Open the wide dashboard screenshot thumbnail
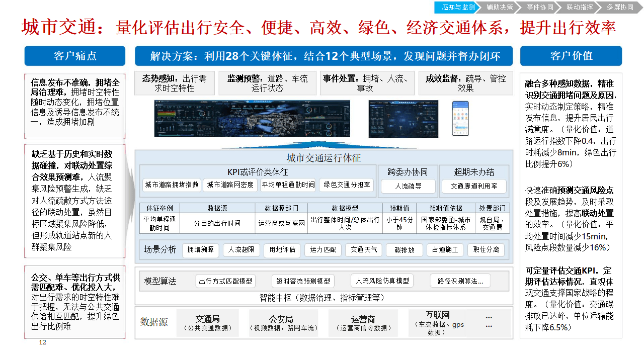Screen dimensions: 644x362 click(x=252, y=118)
